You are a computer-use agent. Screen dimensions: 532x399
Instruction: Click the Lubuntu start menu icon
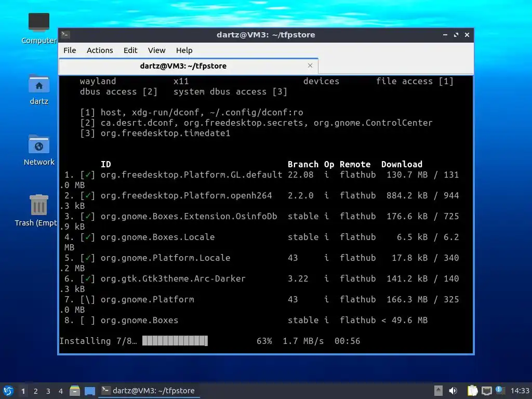[8, 391]
